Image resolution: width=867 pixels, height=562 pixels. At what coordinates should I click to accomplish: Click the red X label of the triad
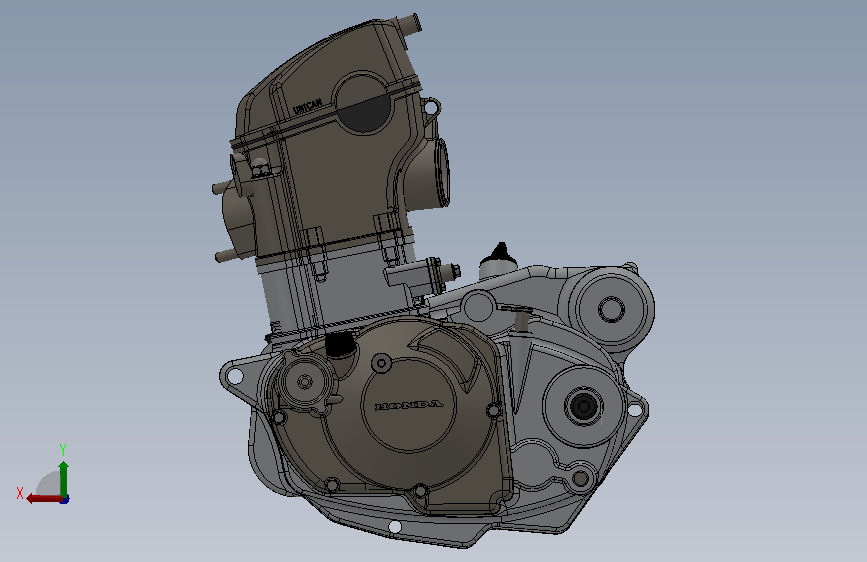click(20, 493)
